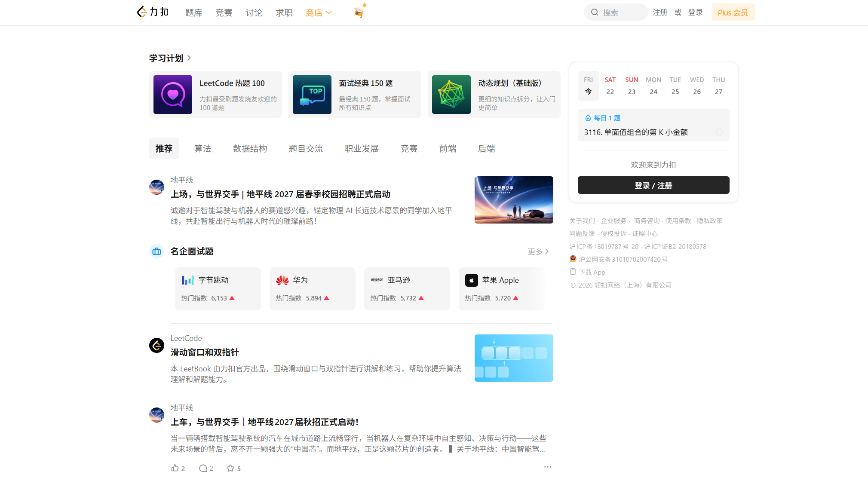Screen dimensions: 868x481
Task: Click the Apple logo icon
Action: tap(471, 280)
